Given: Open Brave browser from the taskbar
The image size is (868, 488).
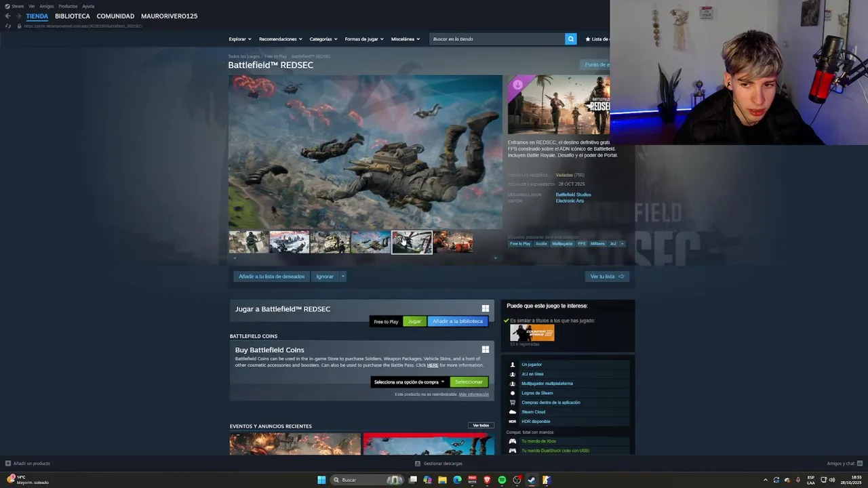Looking at the screenshot, I should coord(487,480).
